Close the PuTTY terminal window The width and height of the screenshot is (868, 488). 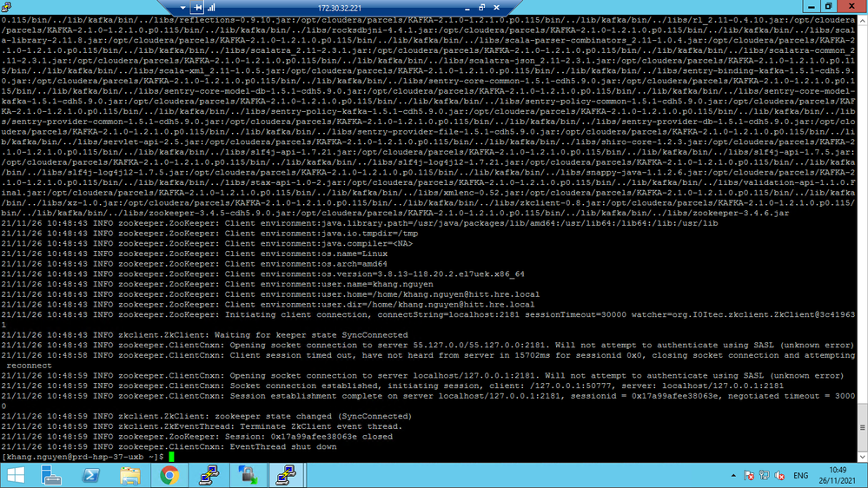[852, 7]
